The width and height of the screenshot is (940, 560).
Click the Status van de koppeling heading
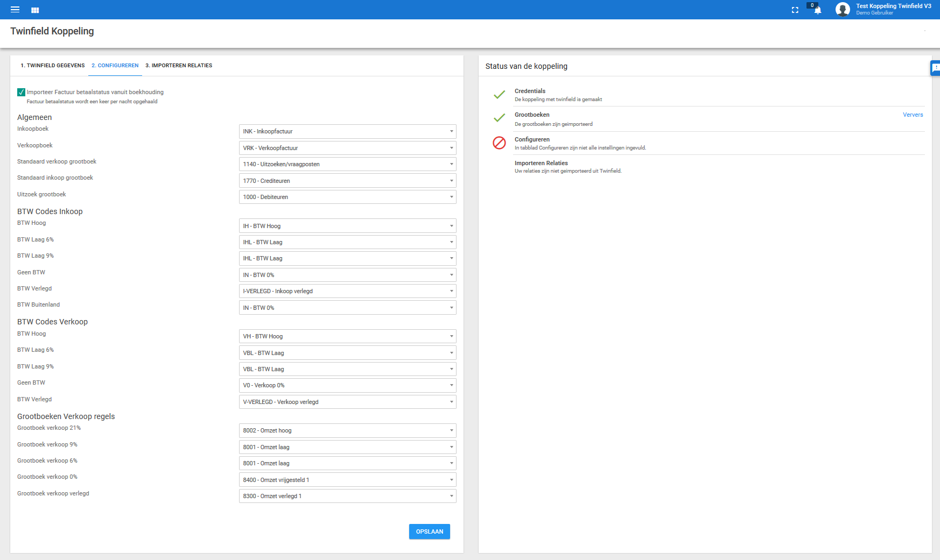[x=527, y=66]
